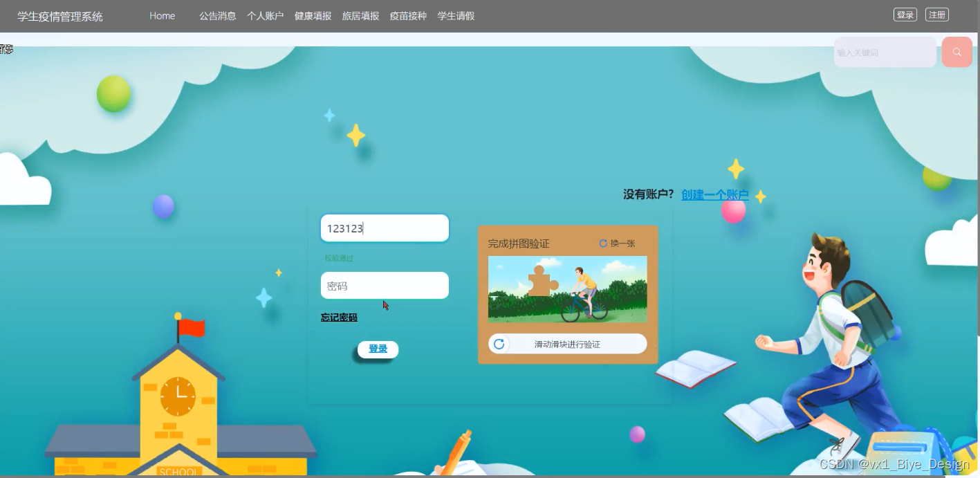Select 旅居填报 in the top menu
Image resolution: width=980 pixels, height=478 pixels.
[x=361, y=16]
